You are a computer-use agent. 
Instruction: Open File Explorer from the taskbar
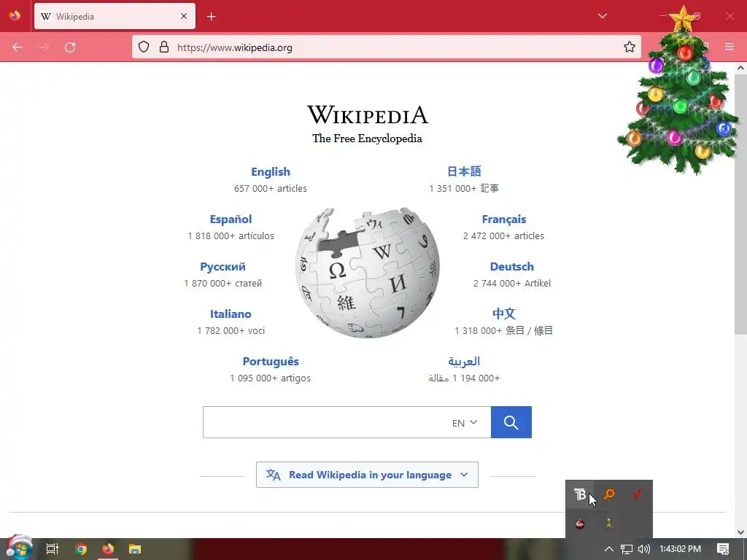(x=135, y=549)
